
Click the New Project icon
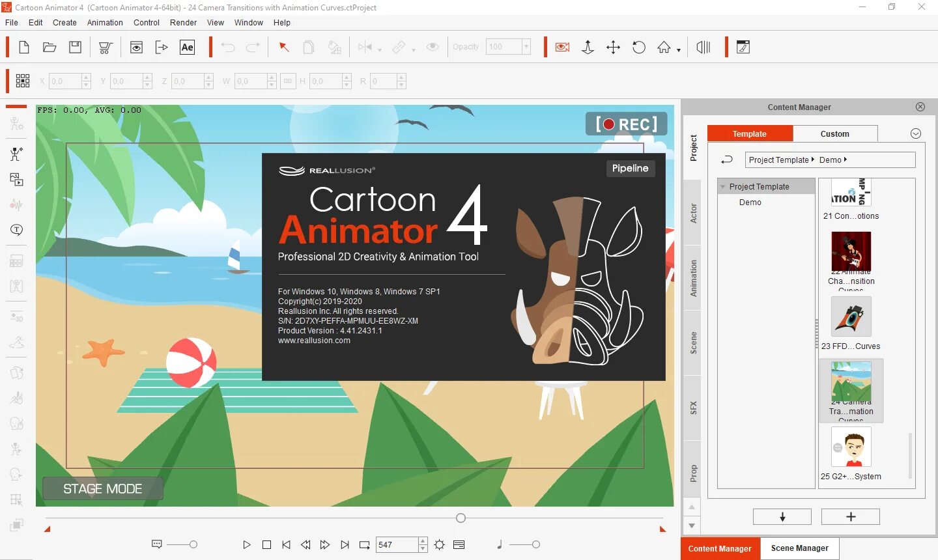pyautogui.click(x=24, y=47)
